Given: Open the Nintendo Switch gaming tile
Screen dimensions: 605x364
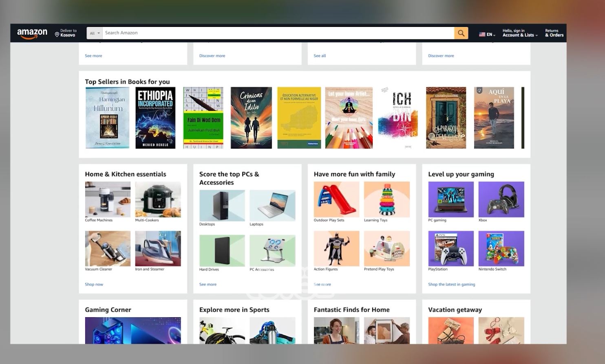Looking at the screenshot, I should tap(501, 249).
